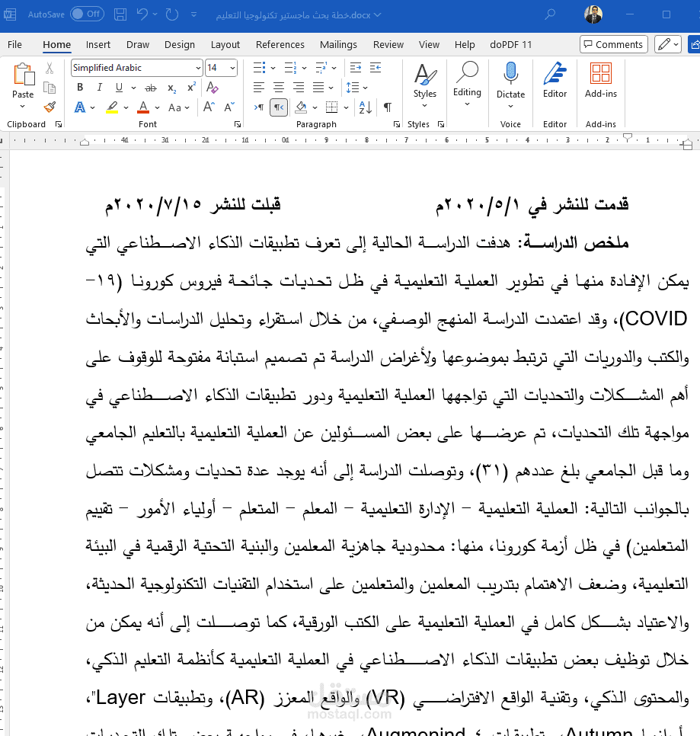
Task: Open the Comments pane
Action: pyautogui.click(x=614, y=45)
